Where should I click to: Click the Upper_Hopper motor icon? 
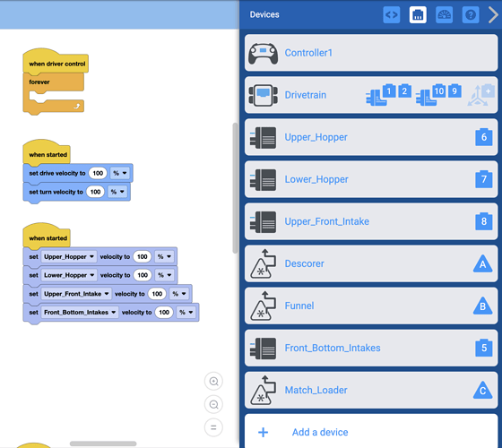[x=263, y=138]
